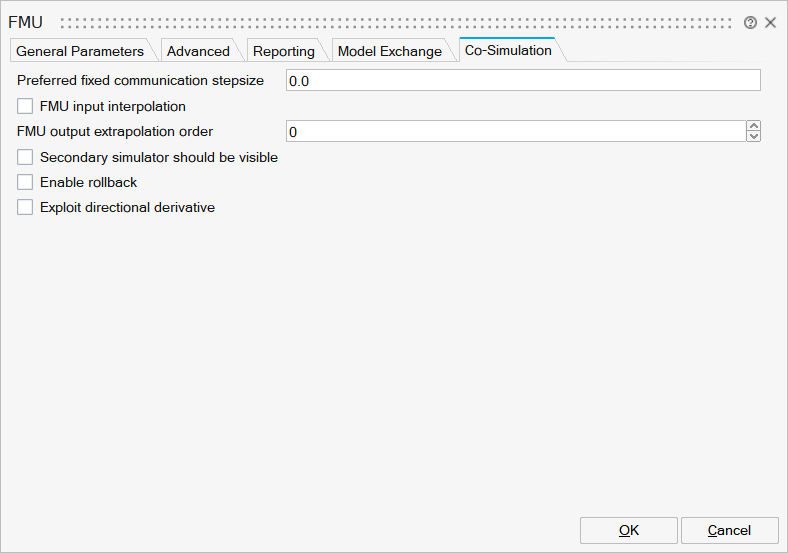Increase extrapolation order with up arrow
The image size is (788, 553).
coord(753,126)
